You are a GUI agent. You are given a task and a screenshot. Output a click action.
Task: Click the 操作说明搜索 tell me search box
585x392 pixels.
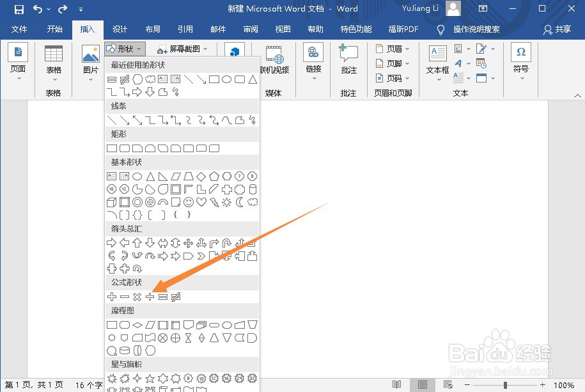(x=476, y=29)
